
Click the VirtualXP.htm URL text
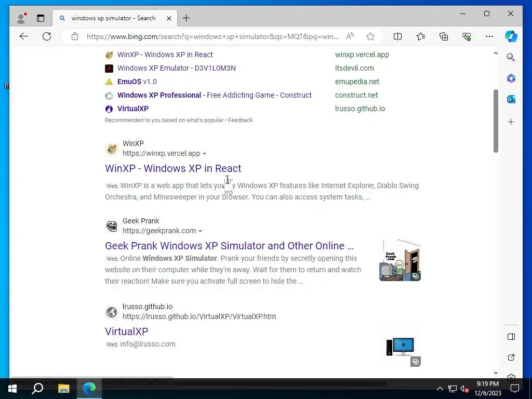(199, 316)
